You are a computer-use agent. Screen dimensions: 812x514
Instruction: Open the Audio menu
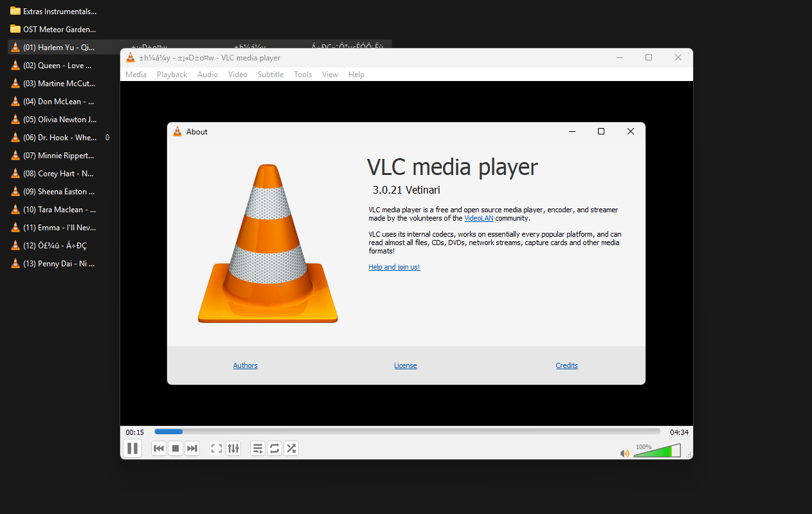pyautogui.click(x=208, y=75)
